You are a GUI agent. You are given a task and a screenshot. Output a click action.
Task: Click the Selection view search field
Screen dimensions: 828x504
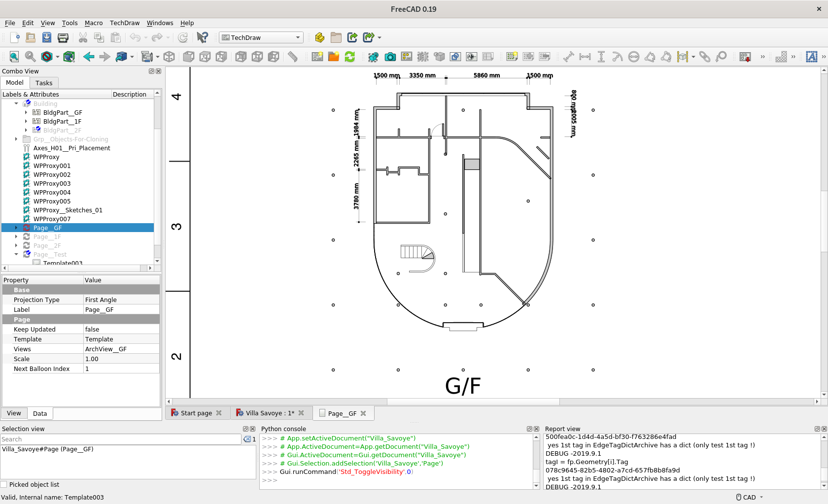point(121,439)
